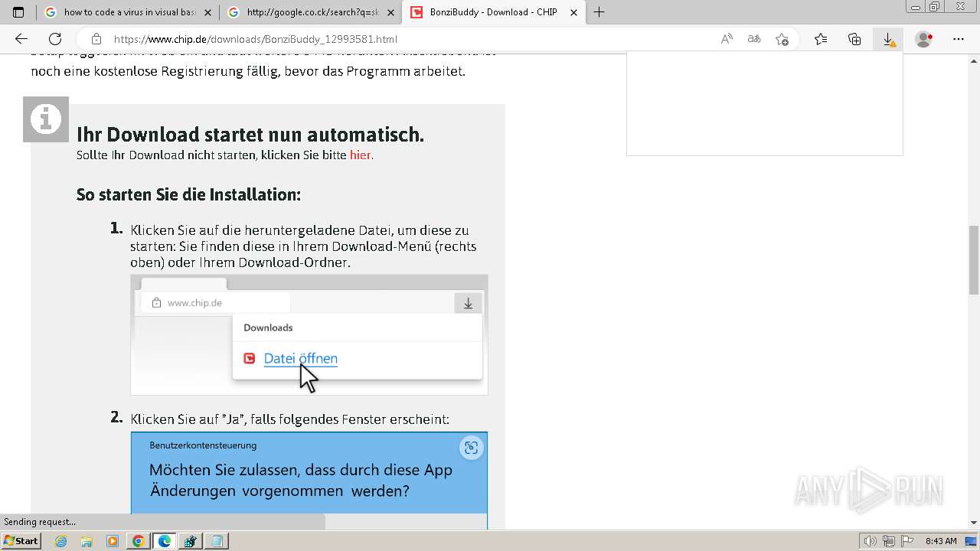Open the volume control in tray

871,541
